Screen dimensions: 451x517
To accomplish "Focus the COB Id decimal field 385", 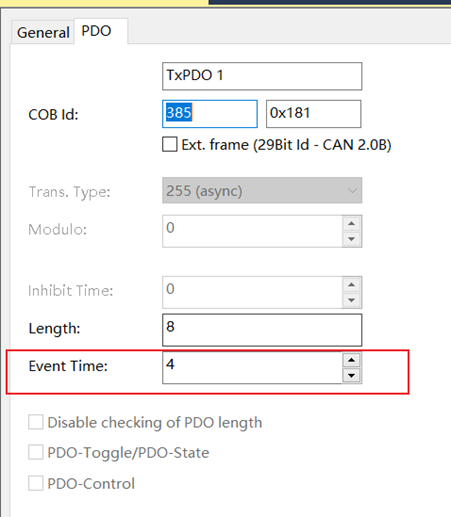I will 210,114.
